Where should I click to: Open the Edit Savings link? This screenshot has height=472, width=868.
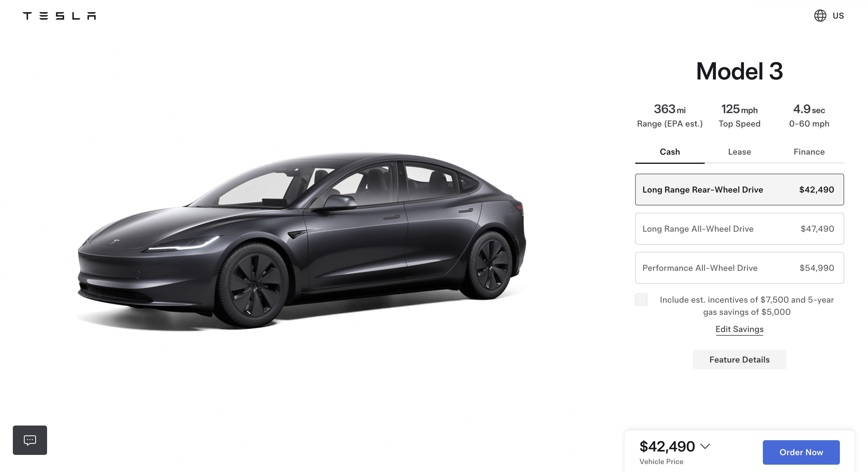click(739, 329)
